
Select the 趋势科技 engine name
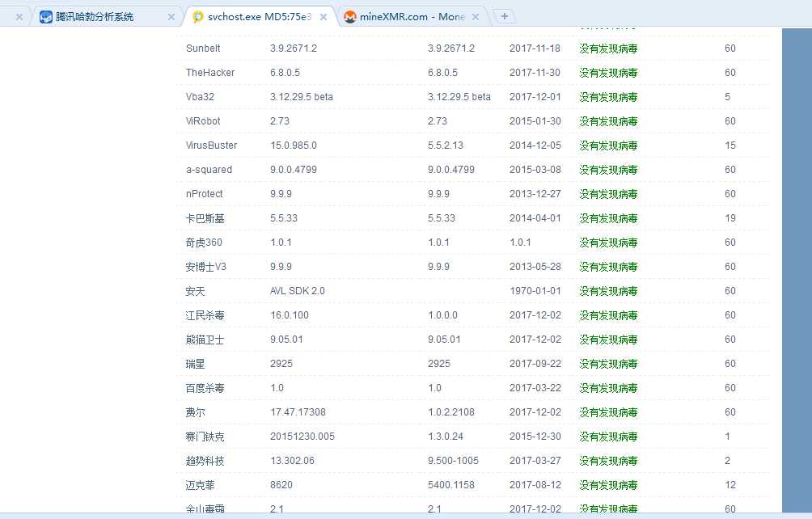click(205, 461)
